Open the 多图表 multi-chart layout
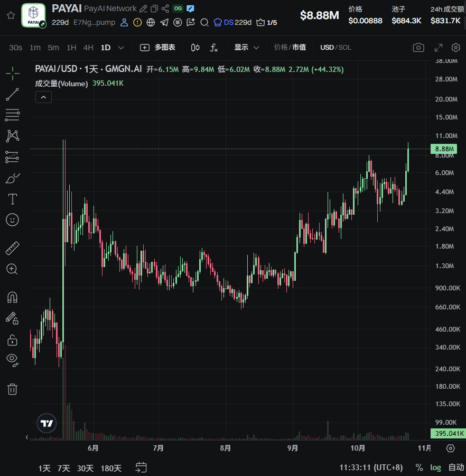This screenshot has height=476, width=466. click(158, 48)
